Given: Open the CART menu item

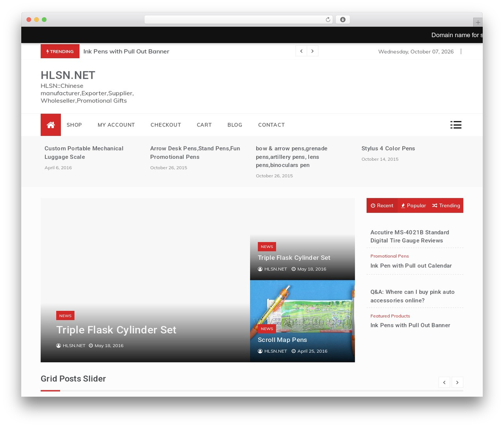Looking at the screenshot, I should pos(204,125).
